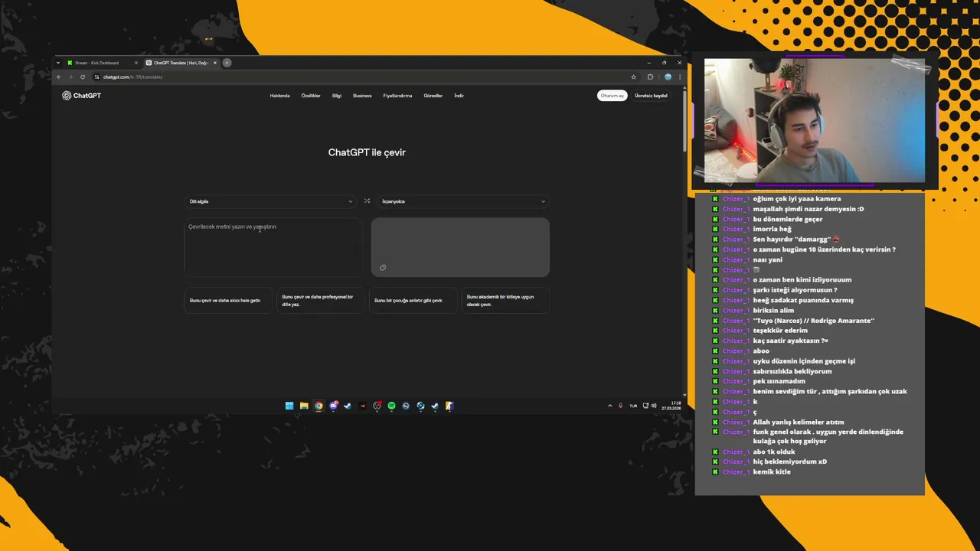
Task: Click chat message 'abo 1k olduk'
Action: point(774,452)
